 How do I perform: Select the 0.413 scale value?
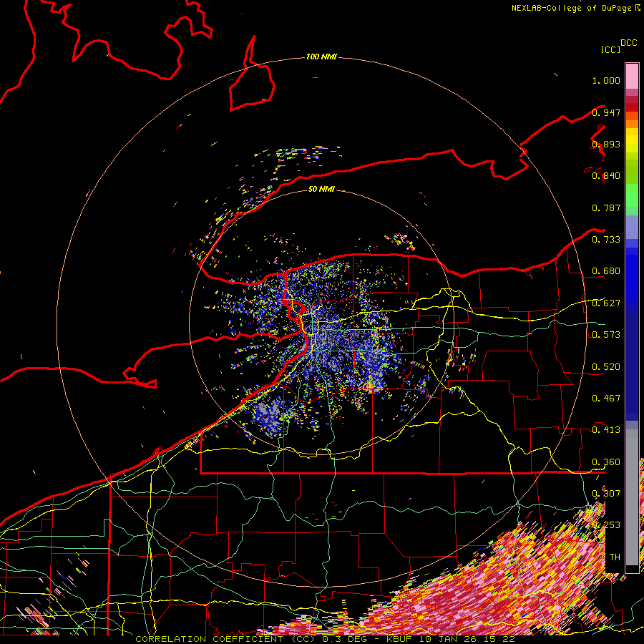606,430
